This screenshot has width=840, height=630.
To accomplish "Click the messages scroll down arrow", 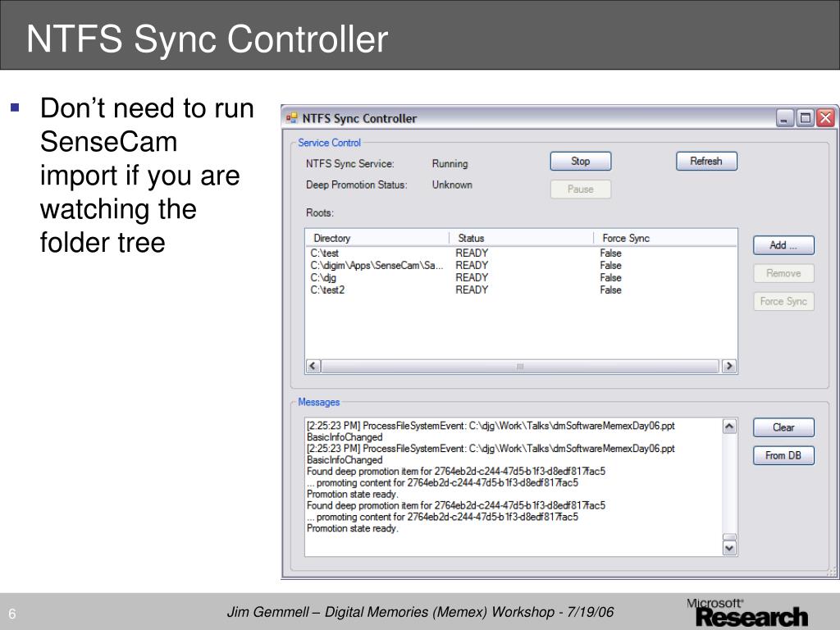I will [729, 548].
